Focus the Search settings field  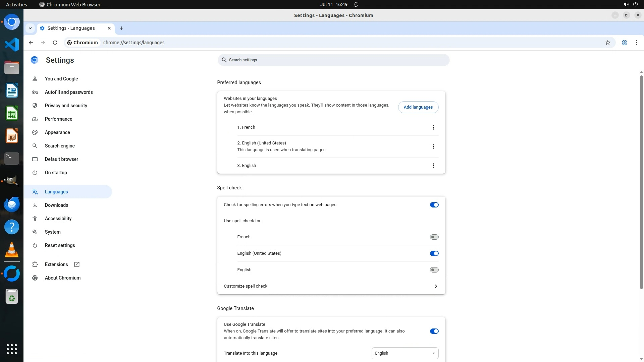coord(333,60)
